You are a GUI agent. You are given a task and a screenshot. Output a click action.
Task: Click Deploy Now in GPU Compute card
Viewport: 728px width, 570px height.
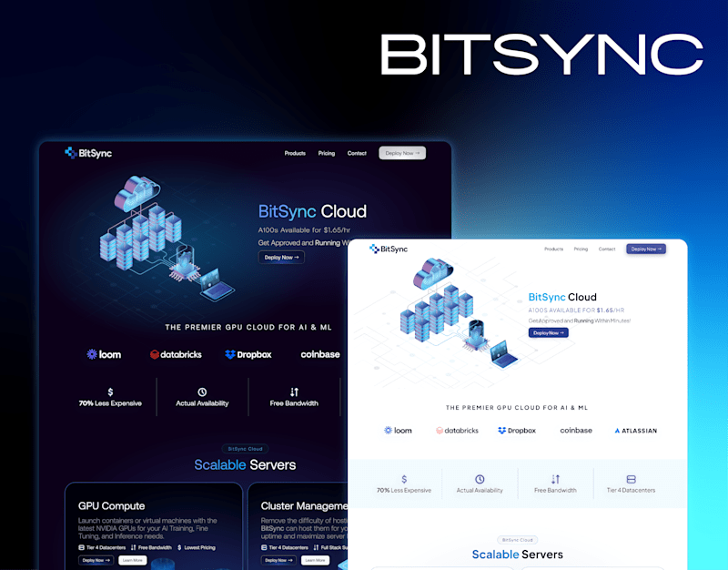96,560
